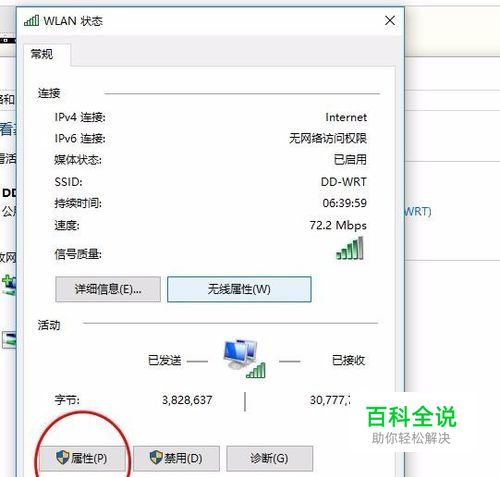
Task: Click the 百科全说 watermark logo
Action: point(411,417)
